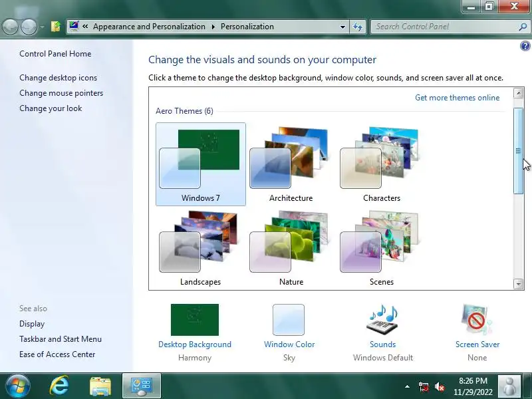Open the Sounds icon
The width and height of the screenshot is (532, 399).
pos(382,319)
